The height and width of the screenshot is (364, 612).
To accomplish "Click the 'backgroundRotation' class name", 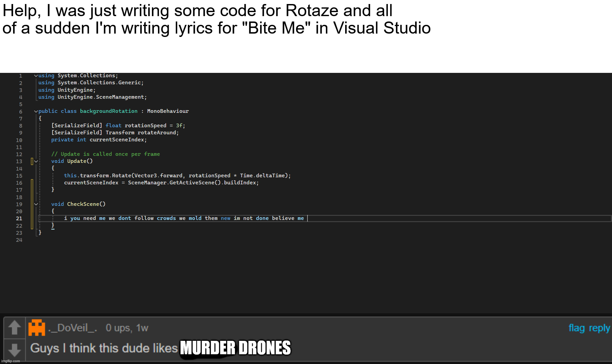I will 109,111.
